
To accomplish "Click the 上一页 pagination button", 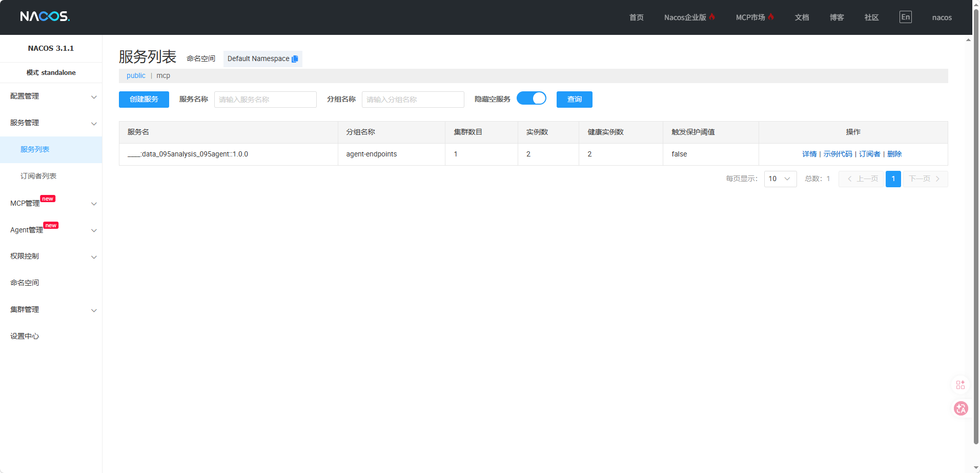I will (861, 179).
